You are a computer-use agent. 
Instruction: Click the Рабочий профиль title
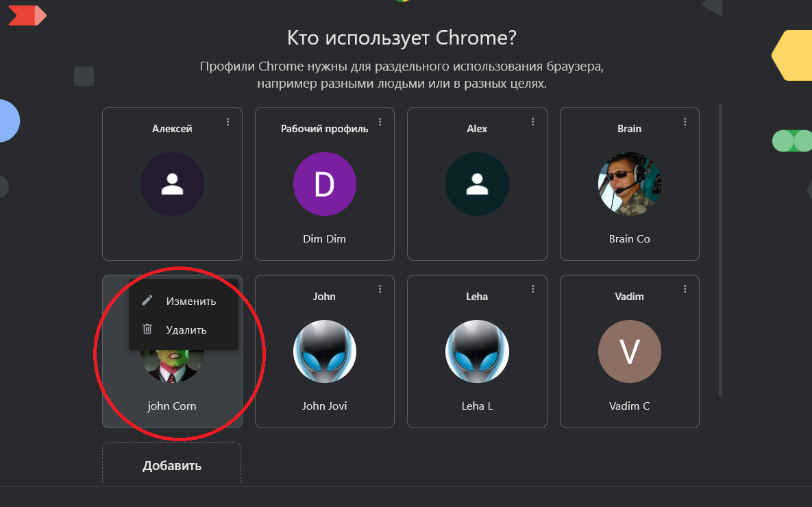click(325, 128)
